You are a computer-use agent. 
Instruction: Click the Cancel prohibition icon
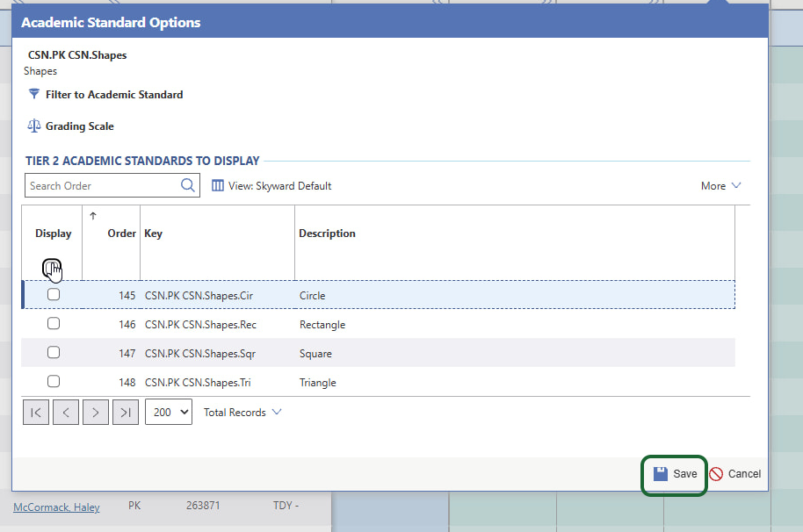716,474
